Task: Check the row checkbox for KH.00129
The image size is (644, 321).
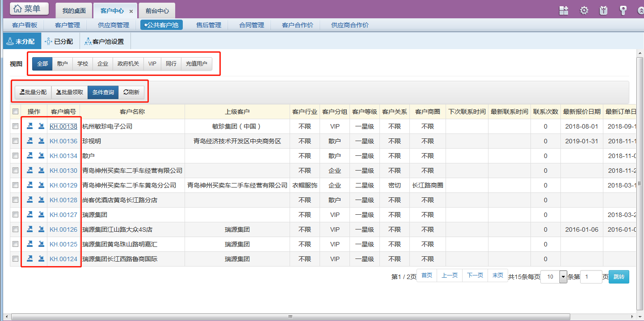Action: tap(16, 185)
